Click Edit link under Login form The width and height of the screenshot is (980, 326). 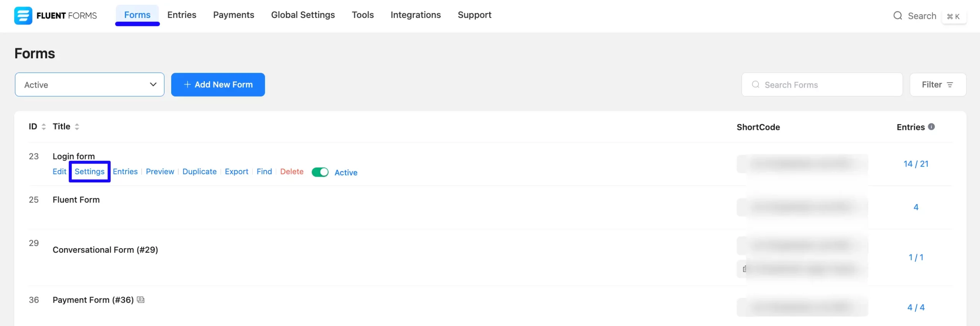coord(59,172)
